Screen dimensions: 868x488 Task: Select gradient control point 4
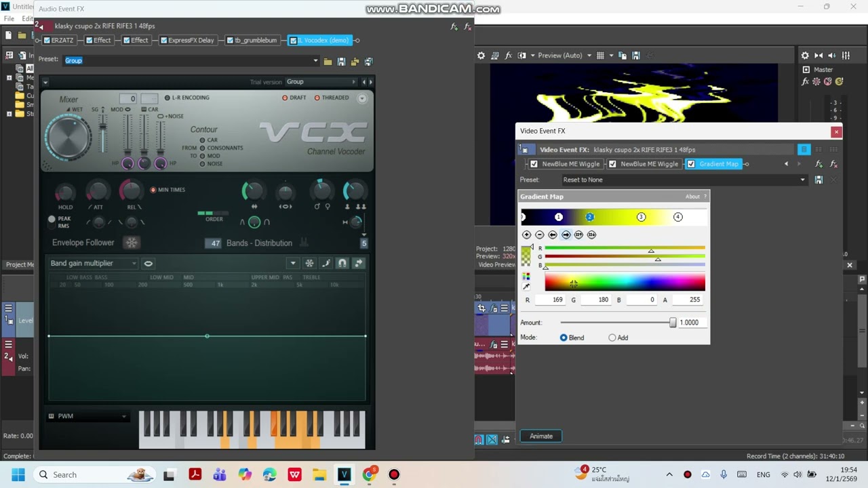point(677,217)
